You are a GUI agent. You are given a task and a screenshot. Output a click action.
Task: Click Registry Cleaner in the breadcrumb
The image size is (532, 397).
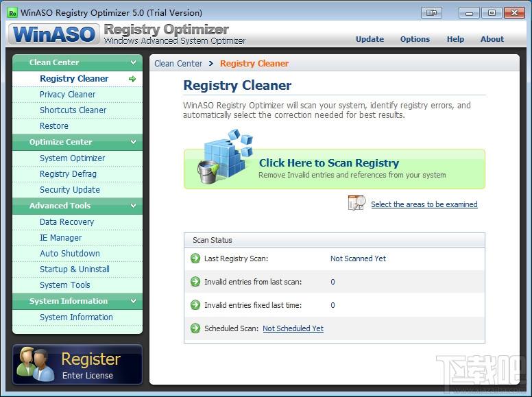(x=254, y=64)
